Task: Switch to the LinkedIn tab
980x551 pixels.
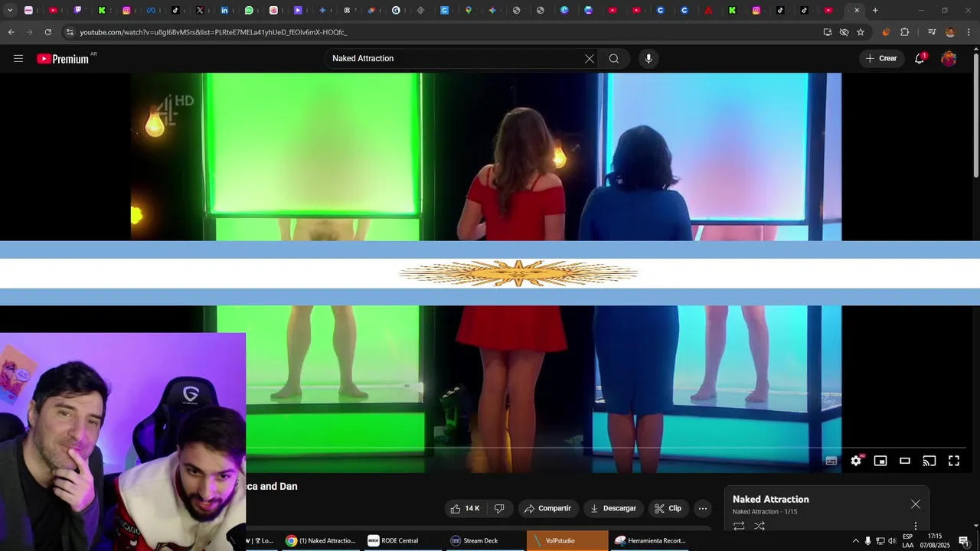Action: 224,10
